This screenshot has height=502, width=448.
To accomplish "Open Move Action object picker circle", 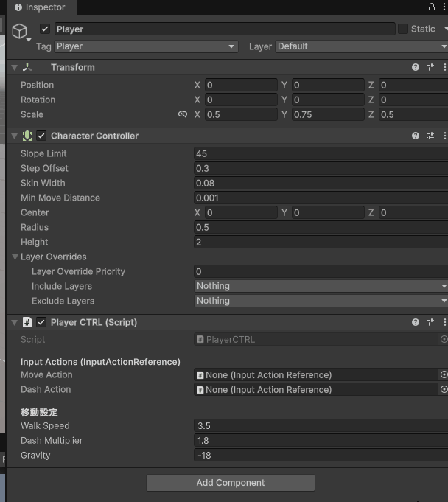I will 444,374.
